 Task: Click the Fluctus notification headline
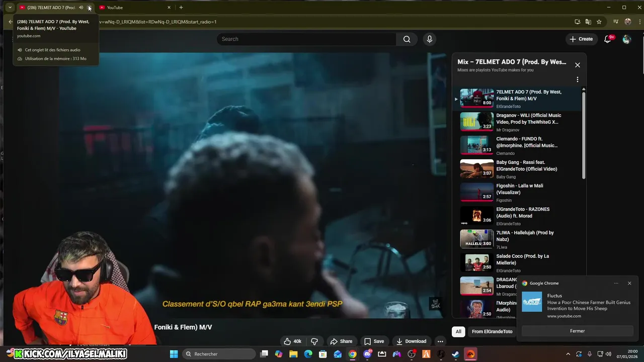pyautogui.click(x=589, y=306)
